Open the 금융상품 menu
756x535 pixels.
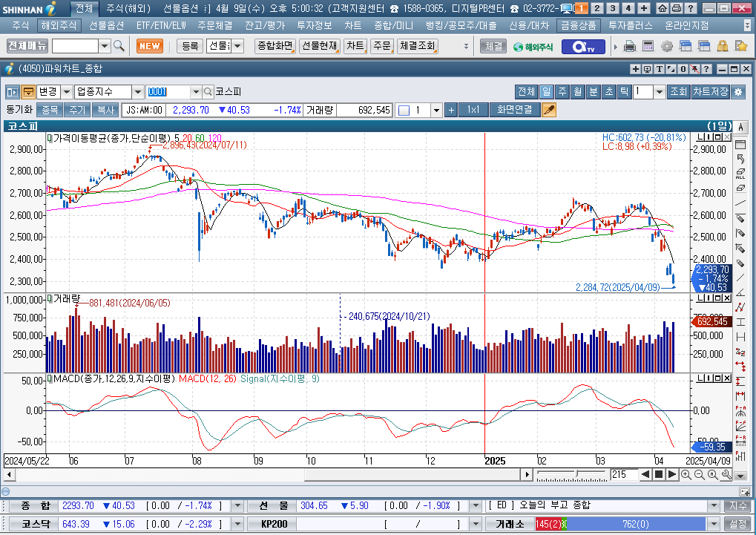[x=578, y=25]
